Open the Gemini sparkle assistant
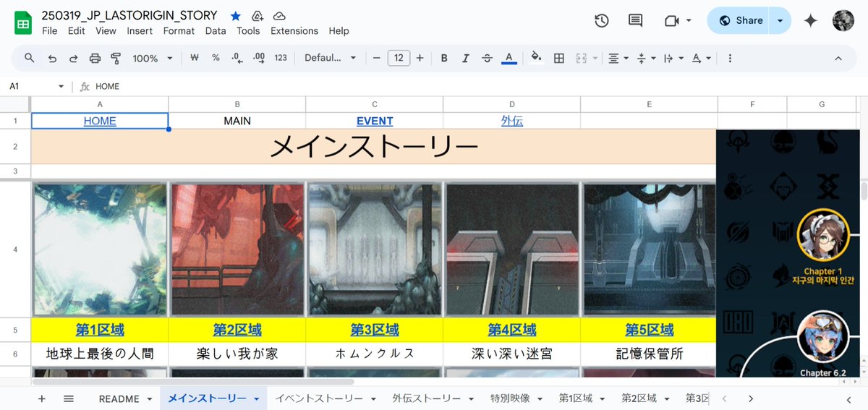Screen dimensions: 868x410 tap(811, 21)
